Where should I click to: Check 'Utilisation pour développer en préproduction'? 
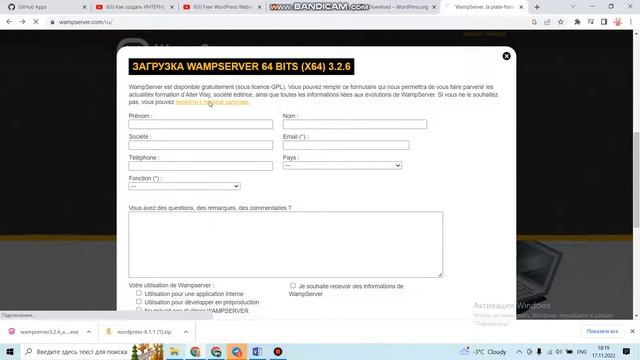click(139, 302)
